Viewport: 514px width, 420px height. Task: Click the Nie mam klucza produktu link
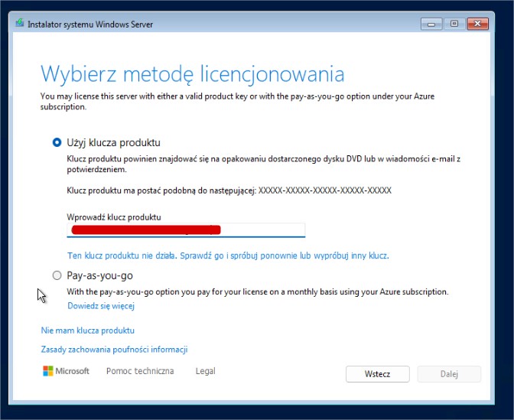87,330
